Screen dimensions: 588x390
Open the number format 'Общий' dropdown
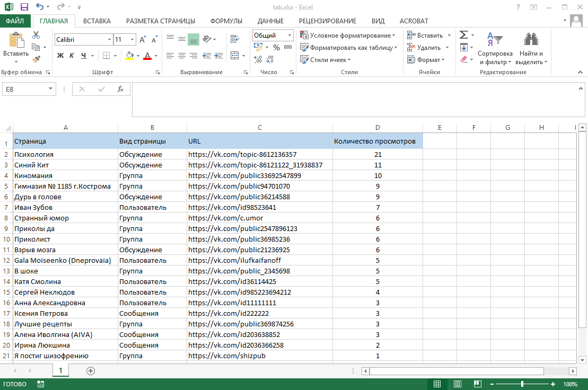pos(289,36)
